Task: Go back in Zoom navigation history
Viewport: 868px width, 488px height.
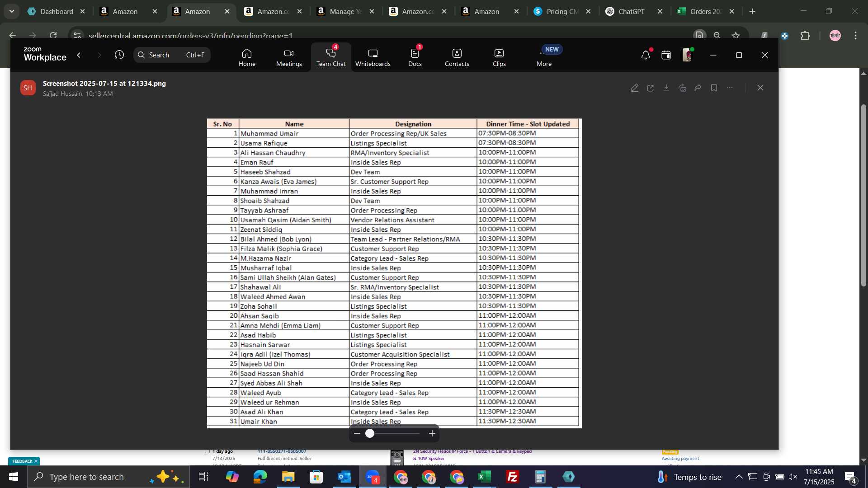Action: [79, 55]
